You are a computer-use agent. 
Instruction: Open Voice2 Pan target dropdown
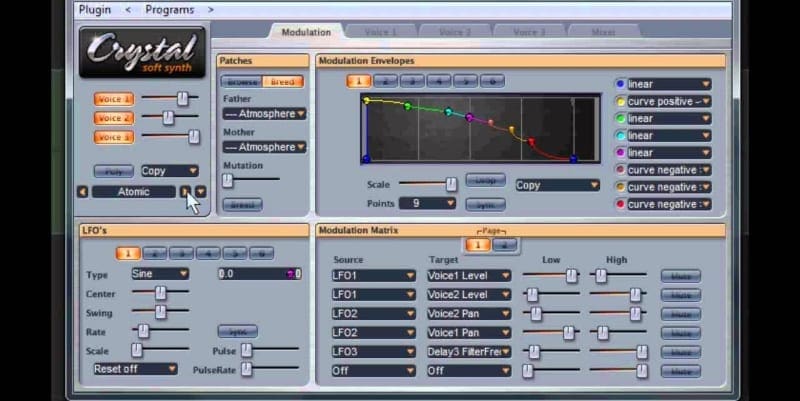point(469,314)
